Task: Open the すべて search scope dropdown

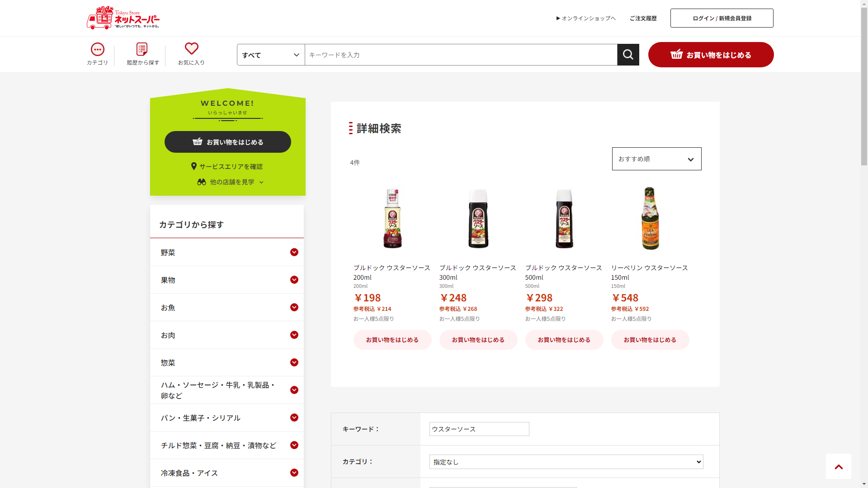Action: [270, 55]
